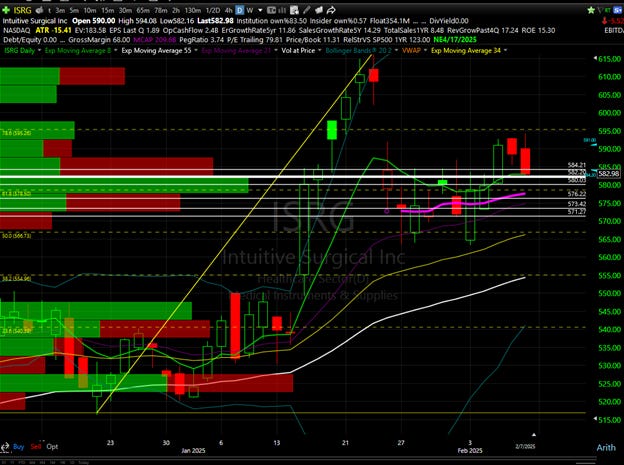Click the green favorite star icon

591,10
